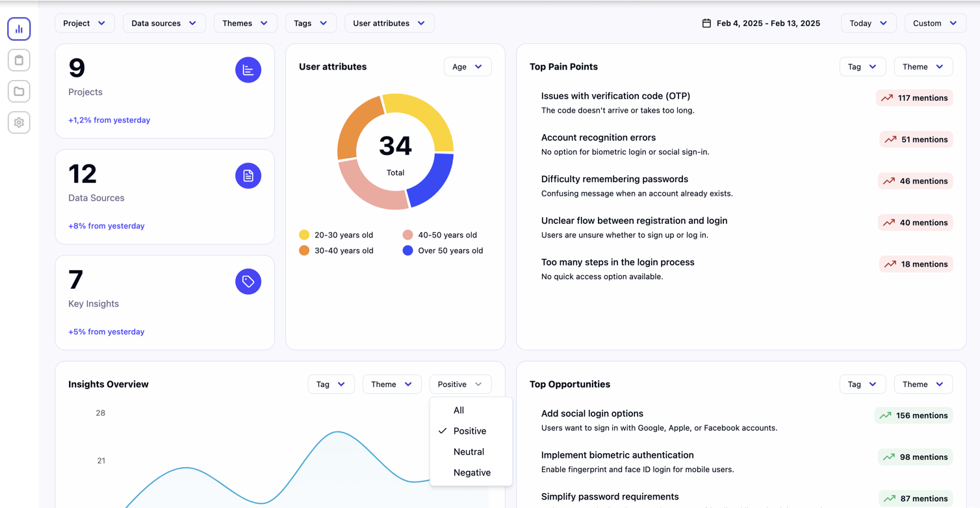Open the projects folder icon in the sidebar

point(19,91)
